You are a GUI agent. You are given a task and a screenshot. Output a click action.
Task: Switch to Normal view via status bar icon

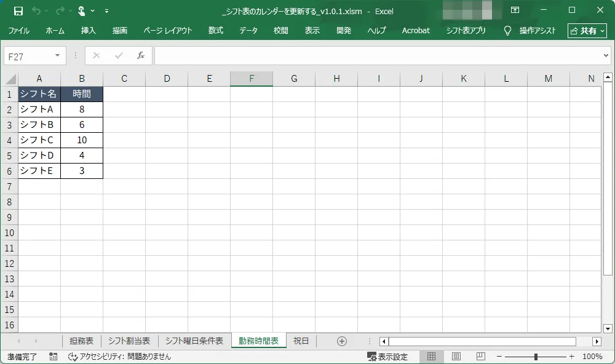click(431, 356)
